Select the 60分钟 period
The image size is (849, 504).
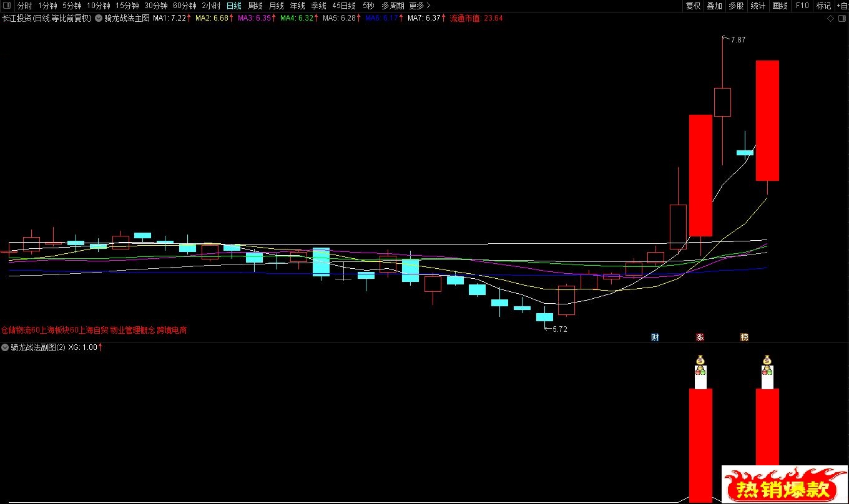pyautogui.click(x=185, y=6)
